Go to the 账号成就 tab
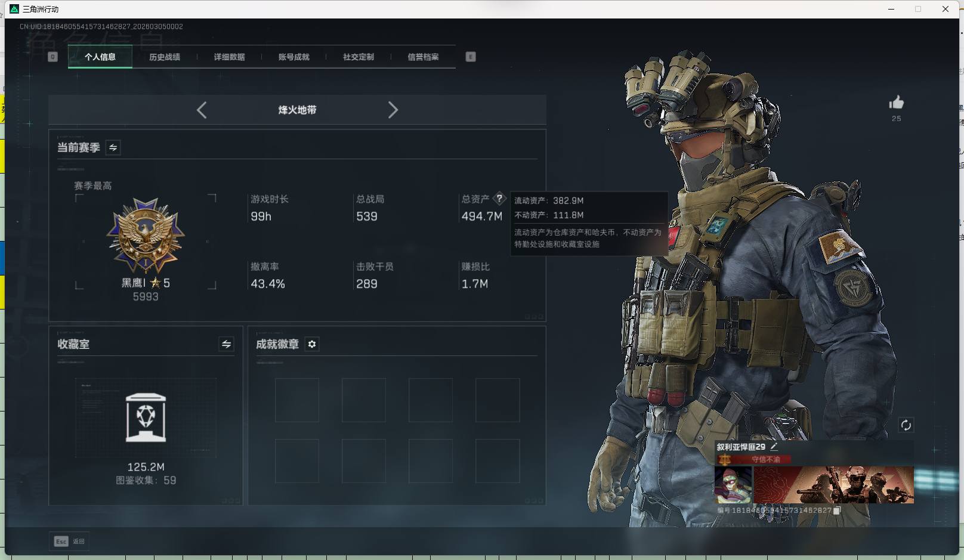Image resolution: width=964 pixels, height=560 pixels. coord(294,57)
